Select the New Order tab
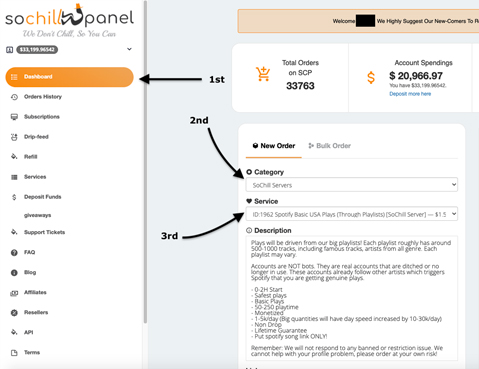Screen dimensions: 479x369 (274, 146)
